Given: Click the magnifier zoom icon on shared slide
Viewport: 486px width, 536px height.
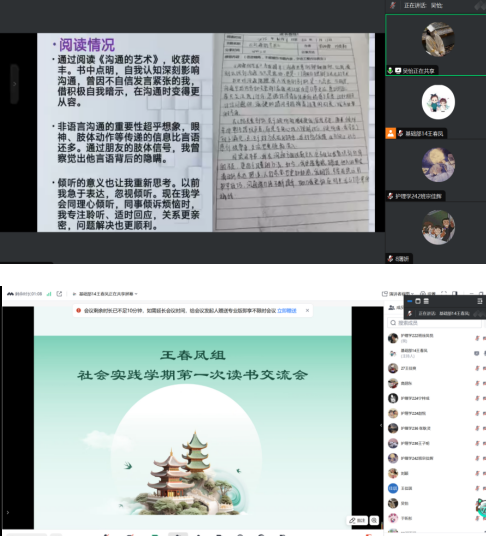Looking at the screenshot, I should pos(374,520).
